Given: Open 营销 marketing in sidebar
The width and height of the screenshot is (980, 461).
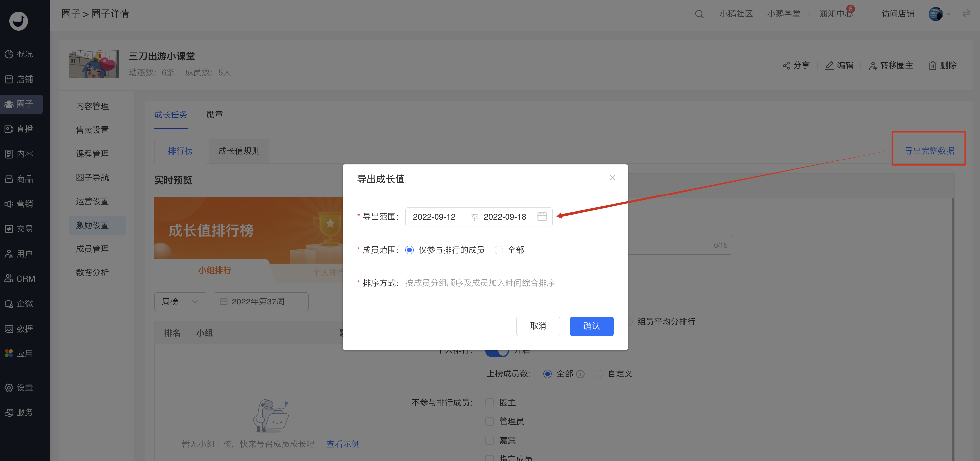Looking at the screenshot, I should point(19,204).
